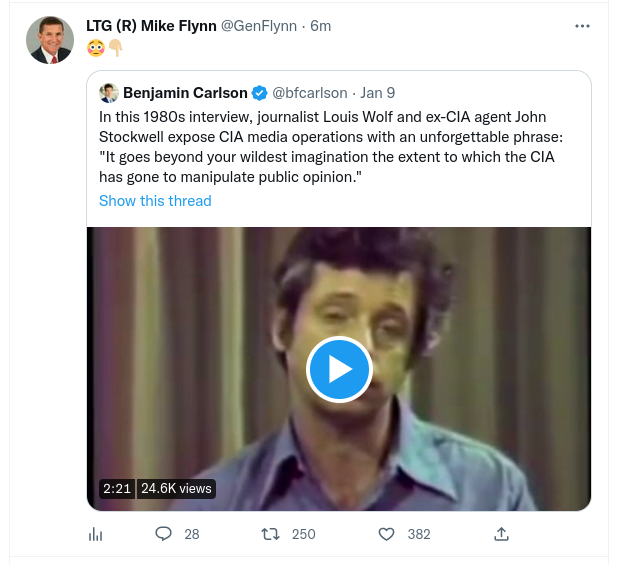Click the 6m tweet timestamp
Screen dimensions: 620x564
321,26
